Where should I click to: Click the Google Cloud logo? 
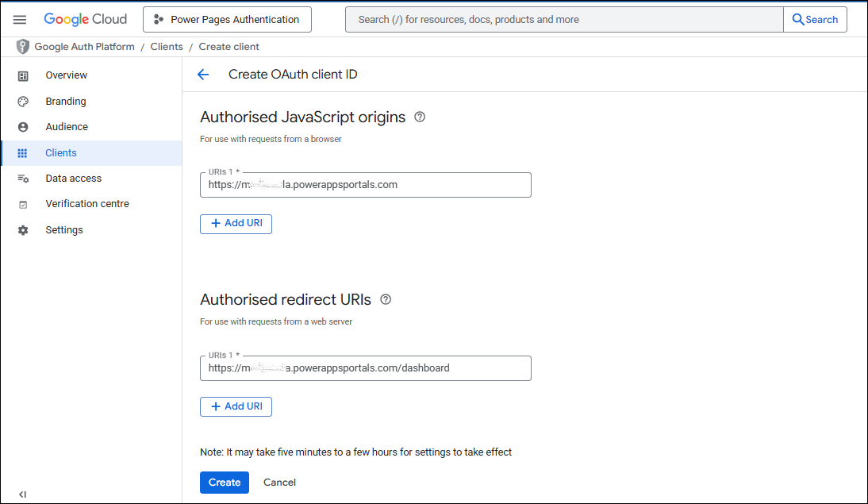85,19
